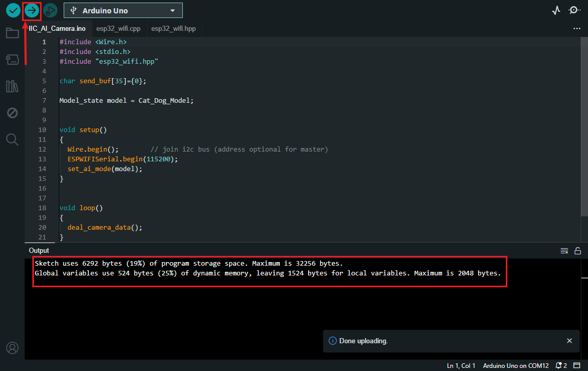Open the tab overflow three-dots menu
Image resolution: width=588 pixels, height=371 pixels.
point(577,28)
